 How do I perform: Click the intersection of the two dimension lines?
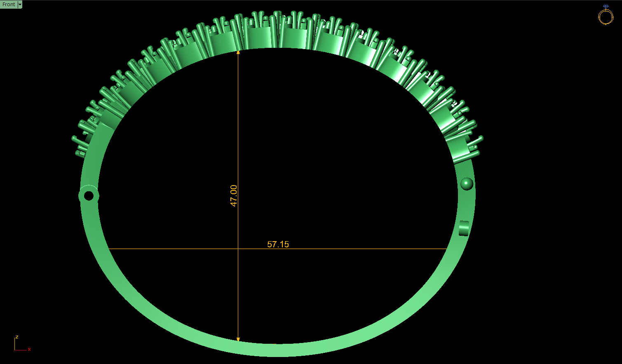238,249
